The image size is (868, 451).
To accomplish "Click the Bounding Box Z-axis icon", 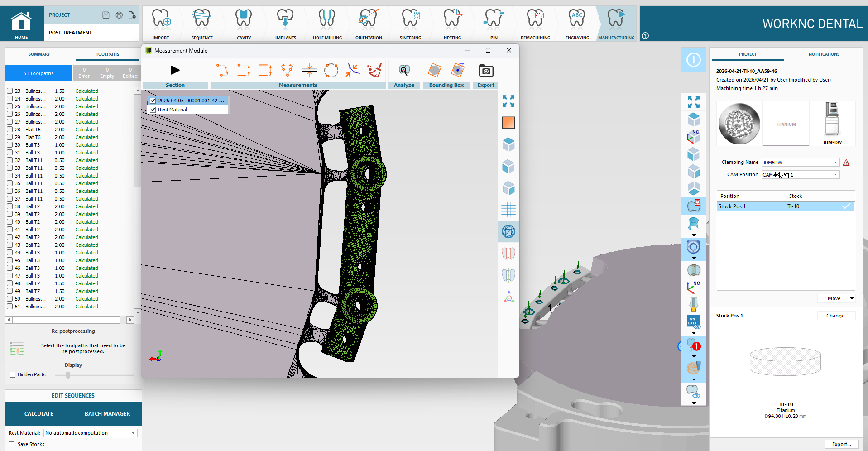I will point(458,70).
